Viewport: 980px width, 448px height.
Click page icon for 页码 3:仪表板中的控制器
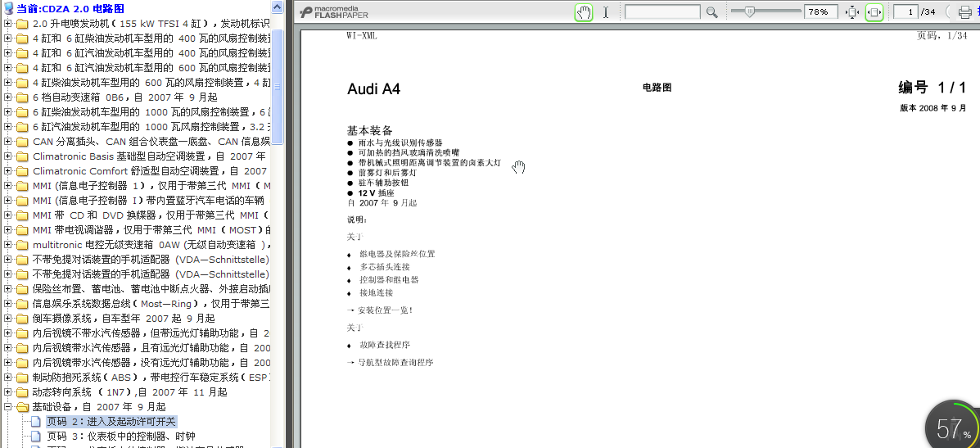point(36,437)
